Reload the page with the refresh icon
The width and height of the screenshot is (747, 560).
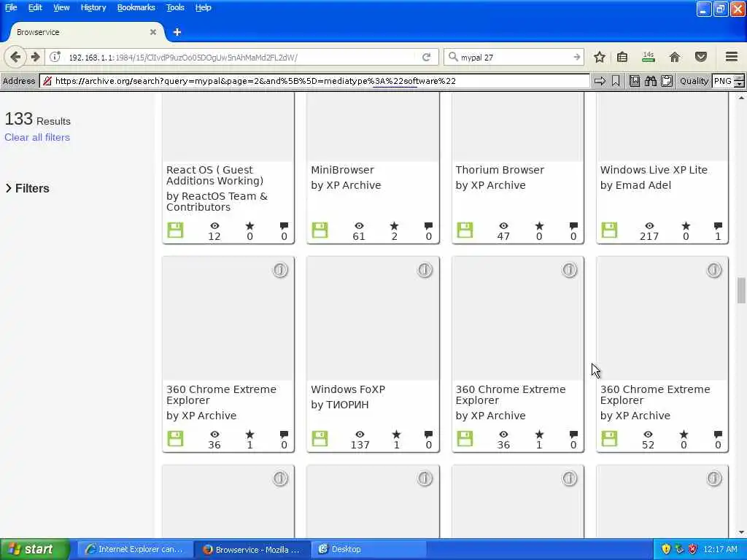tap(426, 57)
